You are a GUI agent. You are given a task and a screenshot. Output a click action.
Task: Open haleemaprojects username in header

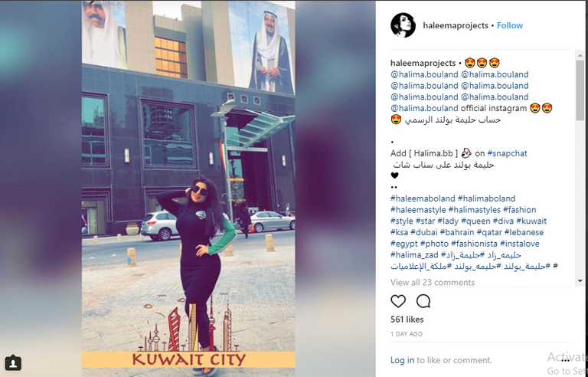[x=456, y=25]
